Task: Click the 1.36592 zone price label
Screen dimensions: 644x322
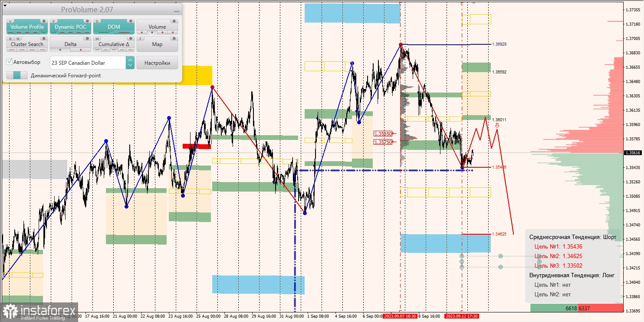Action: [x=499, y=72]
